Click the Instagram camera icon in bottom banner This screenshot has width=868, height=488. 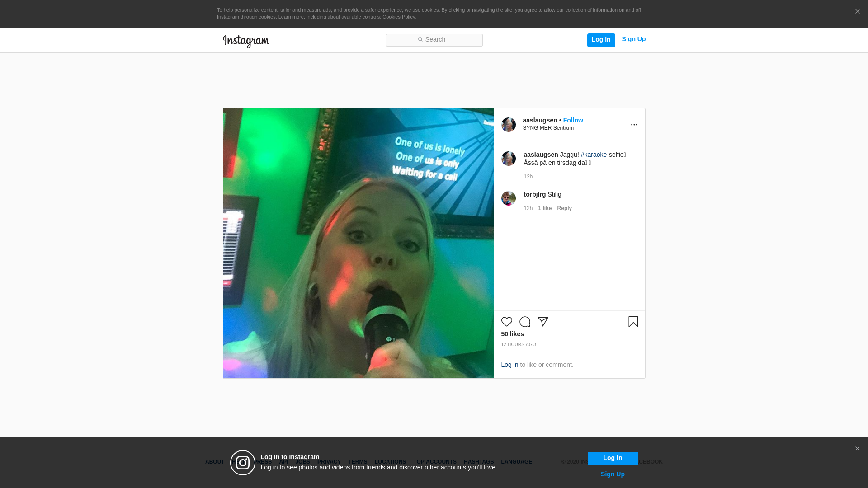pyautogui.click(x=243, y=463)
